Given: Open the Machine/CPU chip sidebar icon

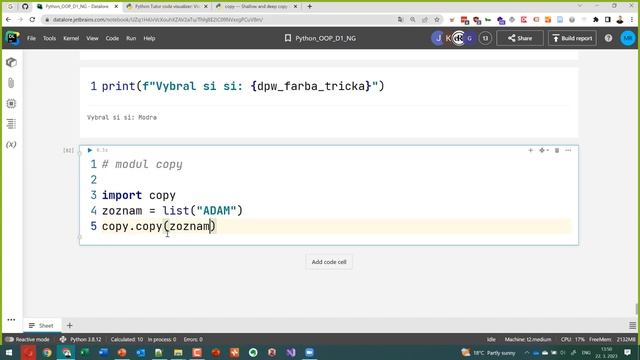Looking at the screenshot, I should 11,103.
